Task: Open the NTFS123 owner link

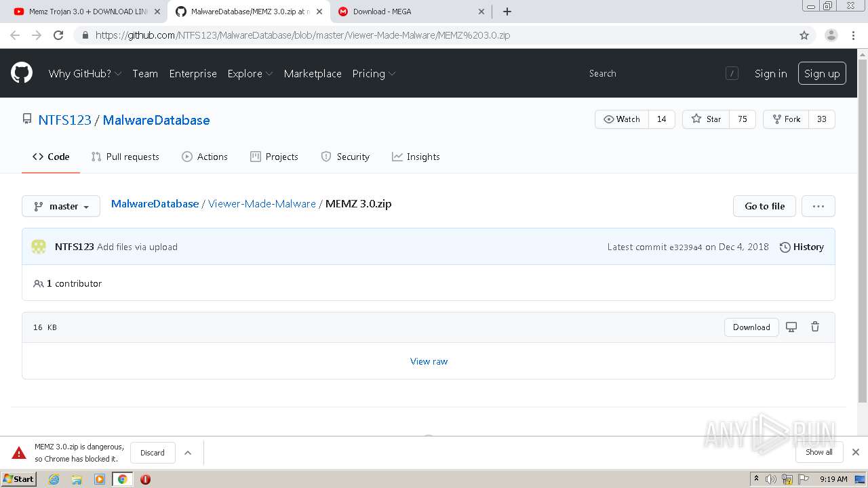Action: coord(64,120)
